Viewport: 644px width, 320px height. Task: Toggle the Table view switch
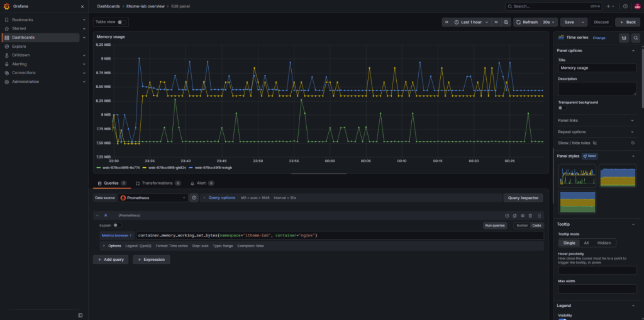(122, 22)
